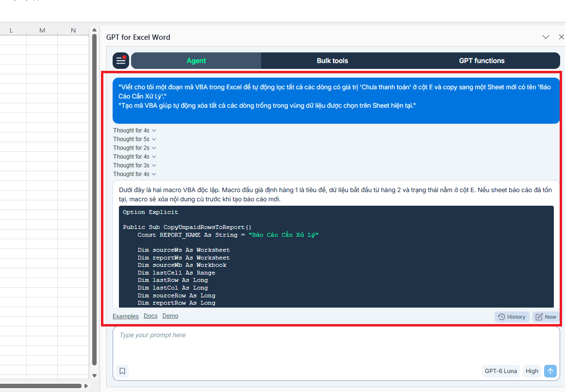The height and width of the screenshot is (392, 565).
Task: Change the High reasoning effort setting
Action: click(x=532, y=371)
